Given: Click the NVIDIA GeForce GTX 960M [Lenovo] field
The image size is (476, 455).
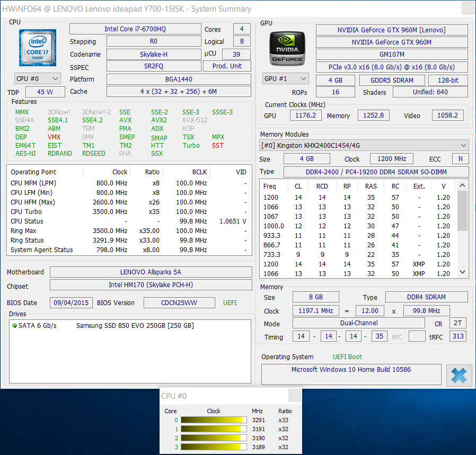Looking at the screenshot, I should pyautogui.click(x=392, y=30).
